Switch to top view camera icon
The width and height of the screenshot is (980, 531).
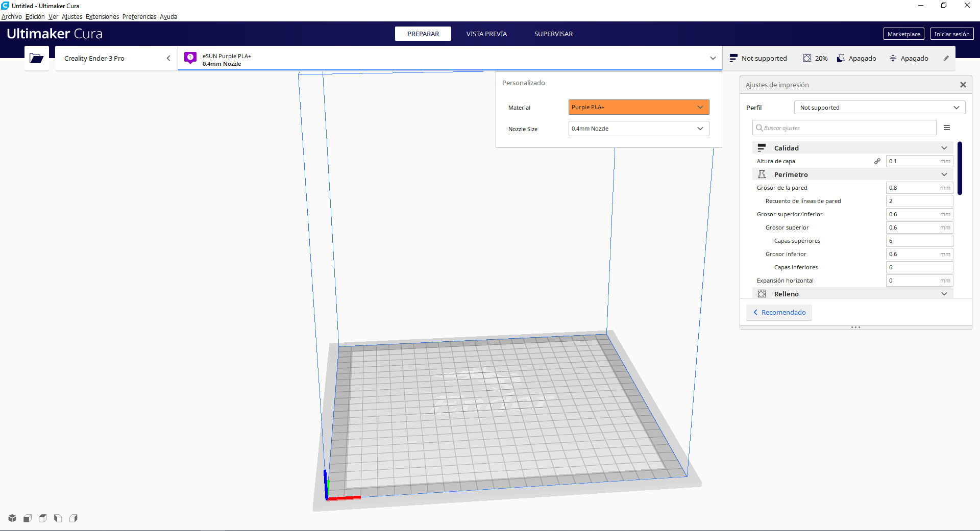click(43, 518)
